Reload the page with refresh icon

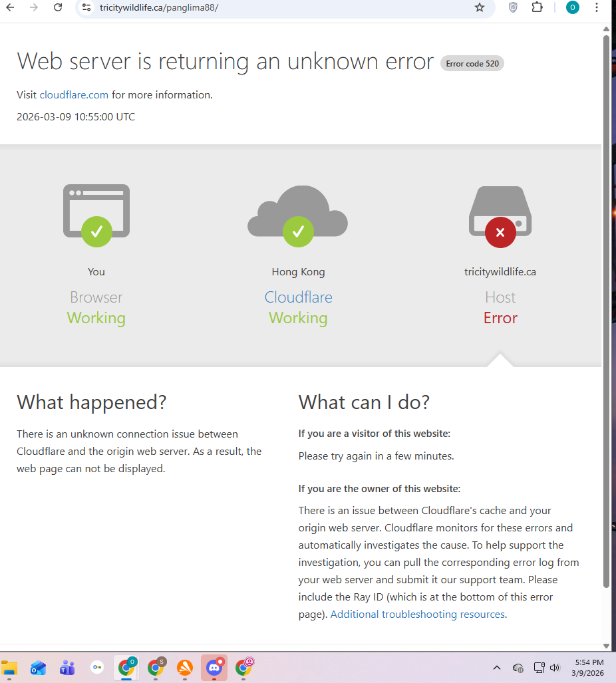pyautogui.click(x=57, y=7)
